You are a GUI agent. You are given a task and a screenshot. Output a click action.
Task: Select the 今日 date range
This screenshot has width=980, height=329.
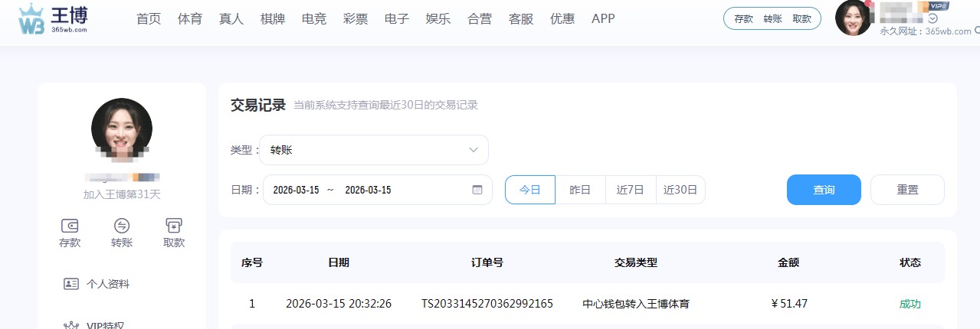(530, 190)
